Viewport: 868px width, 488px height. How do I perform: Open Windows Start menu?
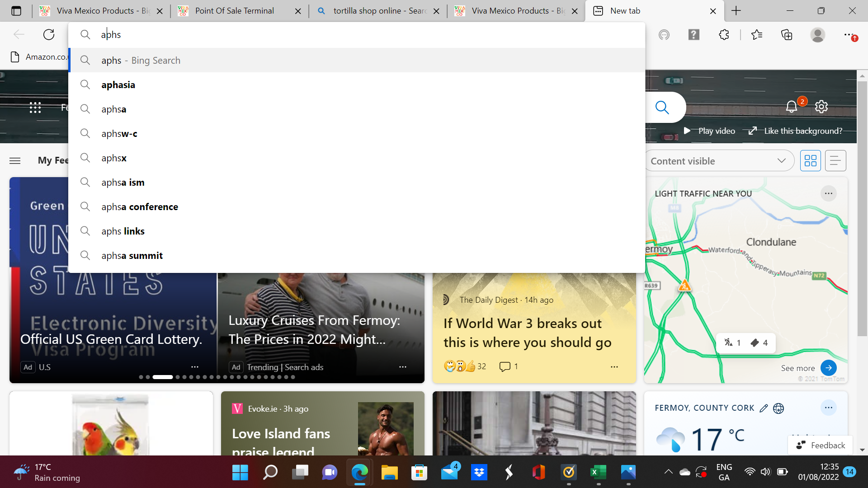(x=240, y=473)
